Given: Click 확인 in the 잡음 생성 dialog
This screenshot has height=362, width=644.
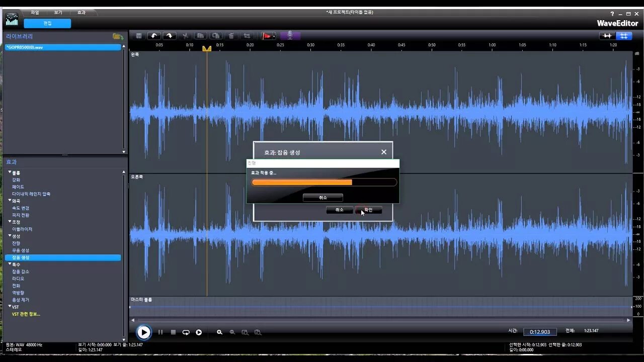Looking at the screenshot, I should tap(368, 210).
